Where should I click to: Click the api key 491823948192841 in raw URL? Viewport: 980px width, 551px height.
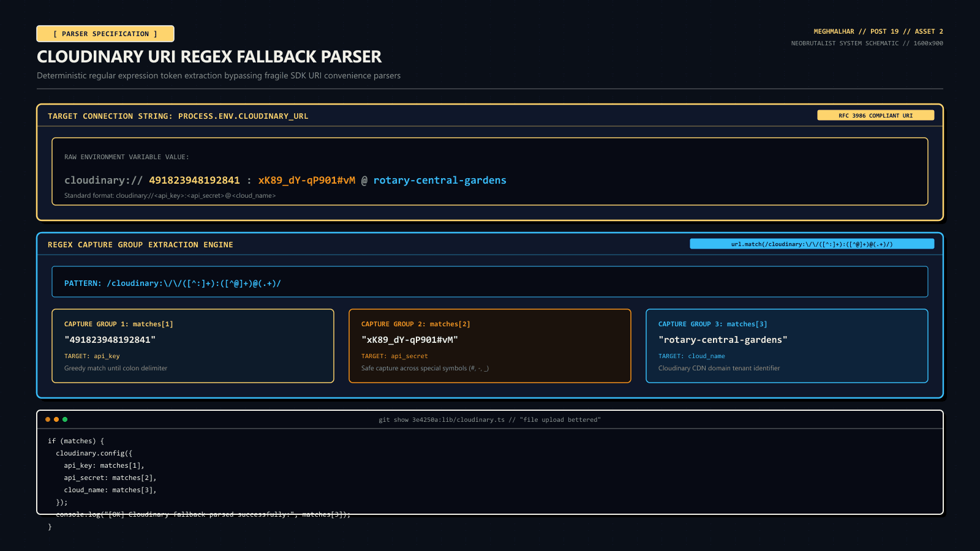pos(194,180)
